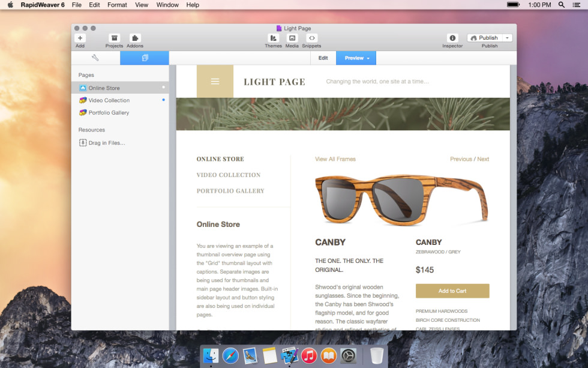Click the LIGHT PAGE site title

[x=275, y=82]
